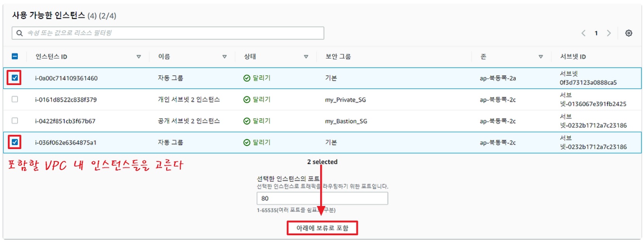Click running status icon for i-0161d8522c838f379
This screenshot has height=243, width=644.
(x=247, y=100)
